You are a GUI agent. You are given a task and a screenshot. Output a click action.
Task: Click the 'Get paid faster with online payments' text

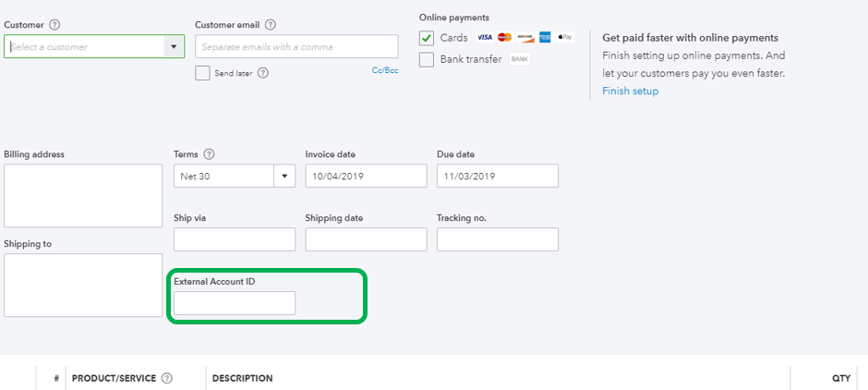(691, 38)
